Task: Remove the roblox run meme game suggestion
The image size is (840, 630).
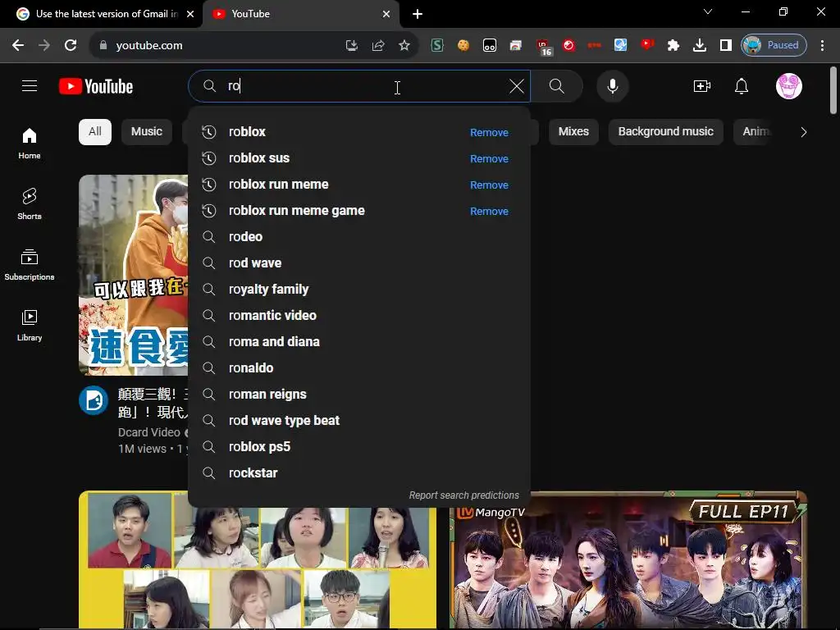Action: point(489,211)
